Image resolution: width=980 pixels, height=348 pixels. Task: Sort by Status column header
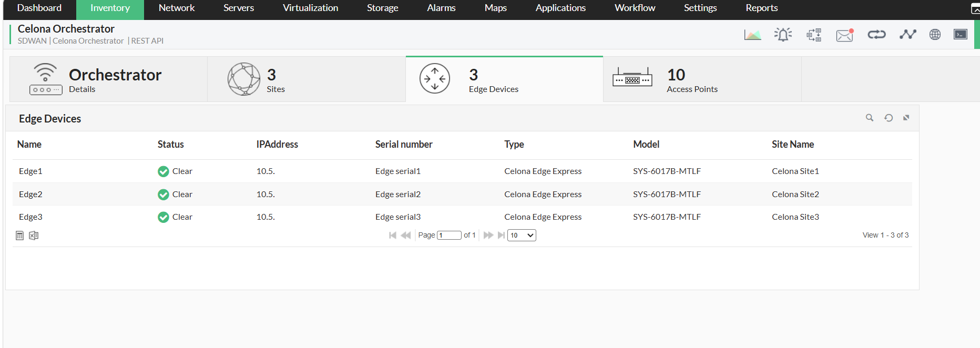click(x=171, y=144)
